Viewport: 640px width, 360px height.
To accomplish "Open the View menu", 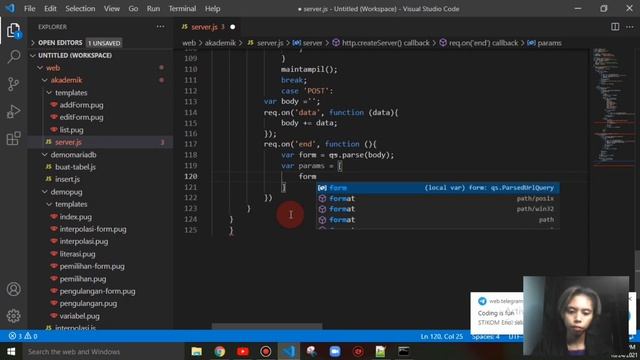I will coord(111,9).
